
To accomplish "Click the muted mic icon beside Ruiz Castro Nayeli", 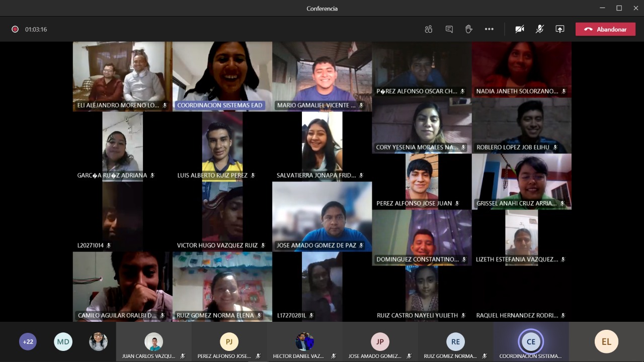I will click(463, 316).
